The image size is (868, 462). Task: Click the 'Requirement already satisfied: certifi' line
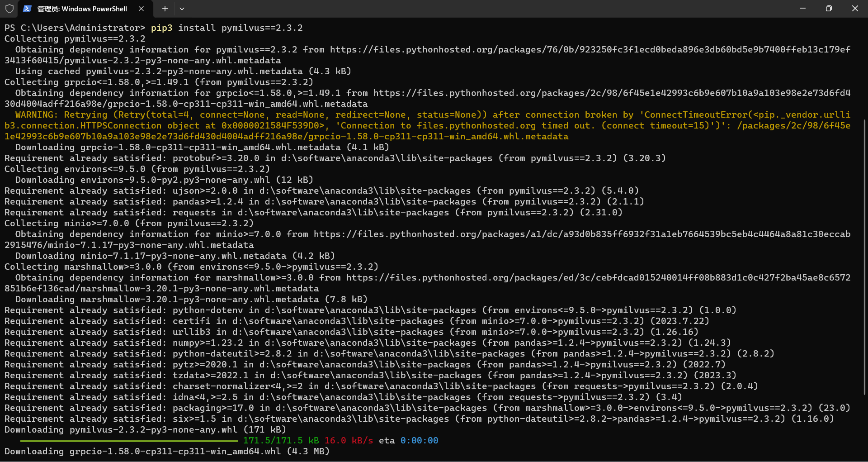pyautogui.click(x=357, y=321)
